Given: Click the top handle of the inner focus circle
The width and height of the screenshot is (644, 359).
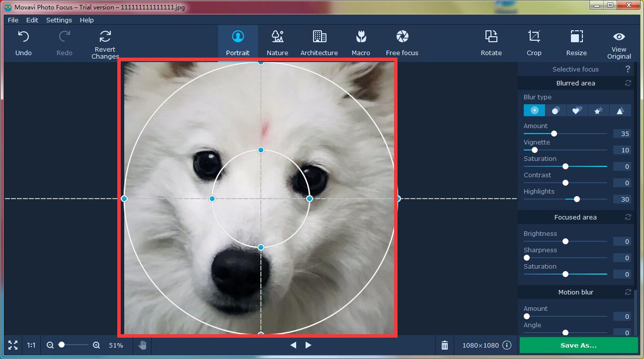Looking at the screenshot, I should 261,150.
